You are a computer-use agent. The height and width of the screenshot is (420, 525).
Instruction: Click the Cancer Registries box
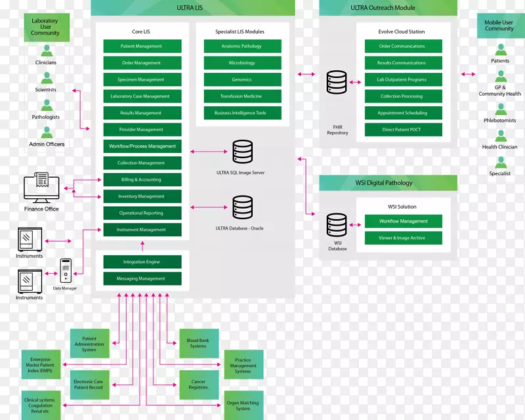(199, 385)
